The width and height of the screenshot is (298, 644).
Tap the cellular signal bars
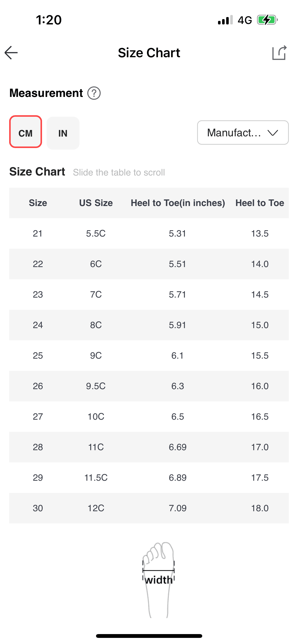pyautogui.click(x=225, y=20)
